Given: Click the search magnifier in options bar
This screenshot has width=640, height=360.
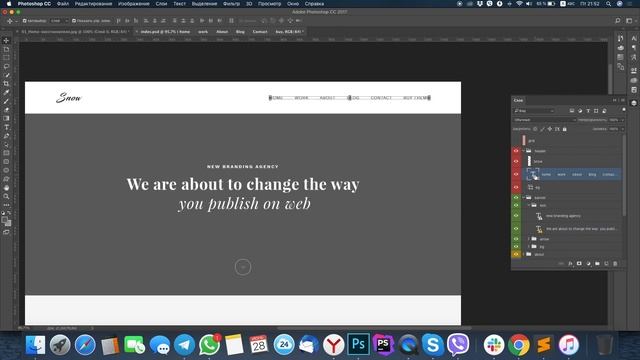Looking at the screenshot, I should point(618,20).
